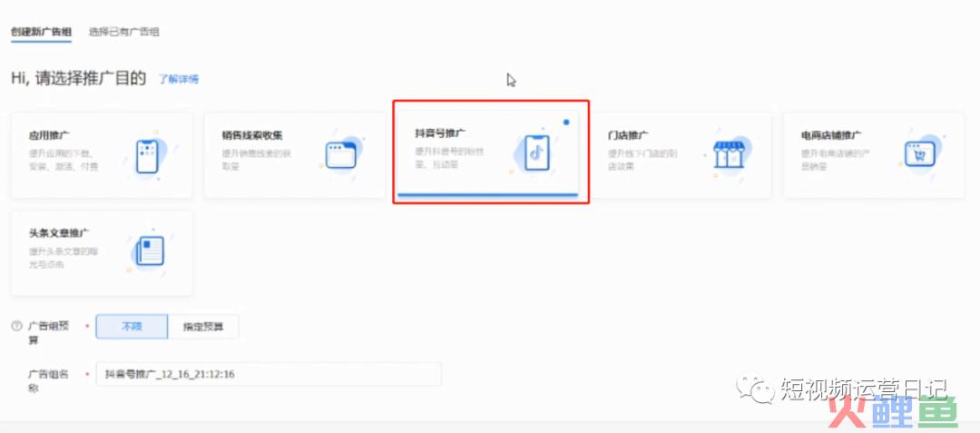
Task: Select the 门店推广 card title
Action: [628, 135]
